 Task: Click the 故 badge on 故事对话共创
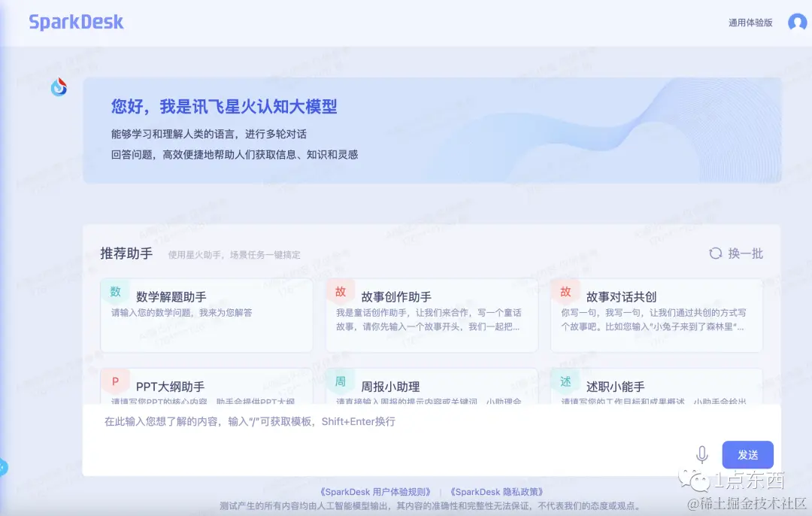coord(565,291)
